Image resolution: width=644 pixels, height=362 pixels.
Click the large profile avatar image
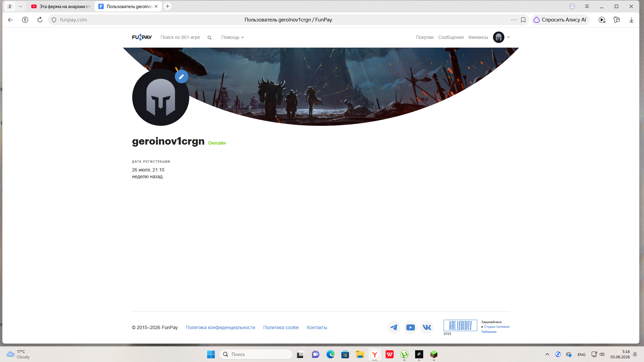[x=160, y=97]
